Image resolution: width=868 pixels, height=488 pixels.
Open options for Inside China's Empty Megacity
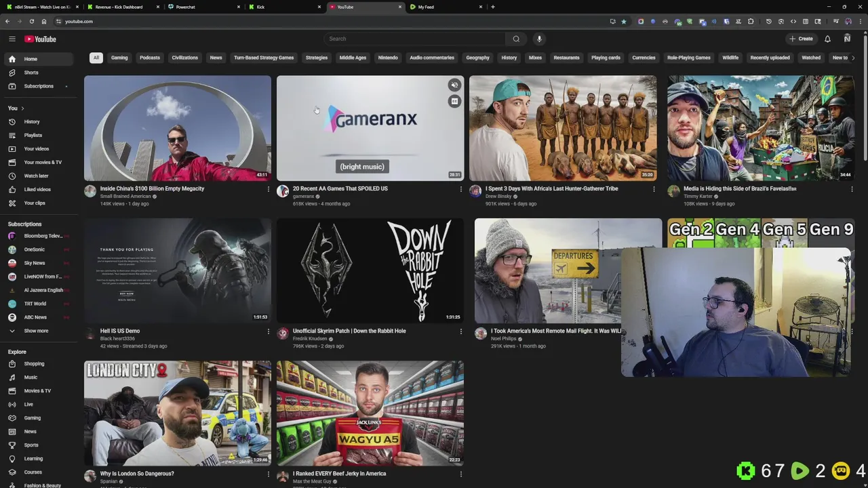(269, 189)
